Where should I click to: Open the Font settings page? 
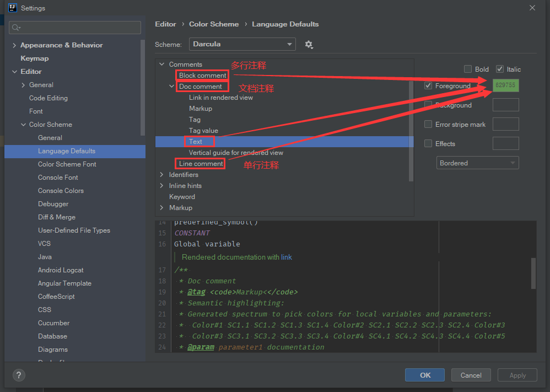pyautogui.click(x=36, y=111)
